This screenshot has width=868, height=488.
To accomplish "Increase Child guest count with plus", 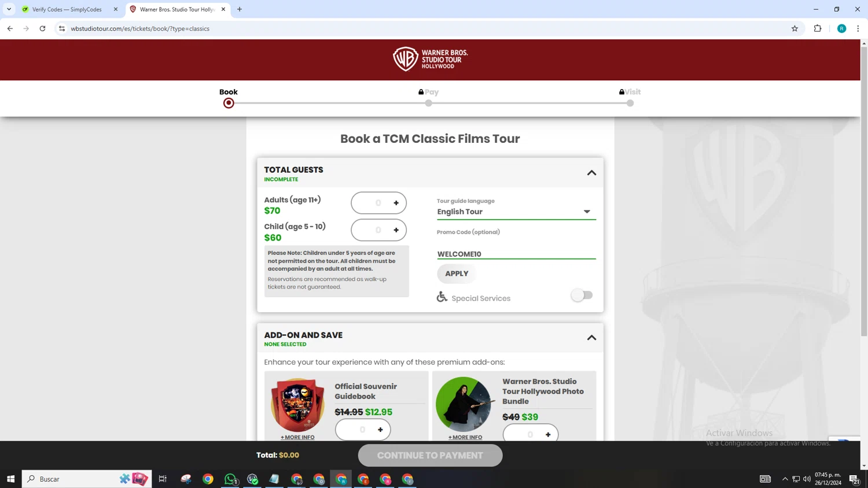I will pyautogui.click(x=396, y=230).
